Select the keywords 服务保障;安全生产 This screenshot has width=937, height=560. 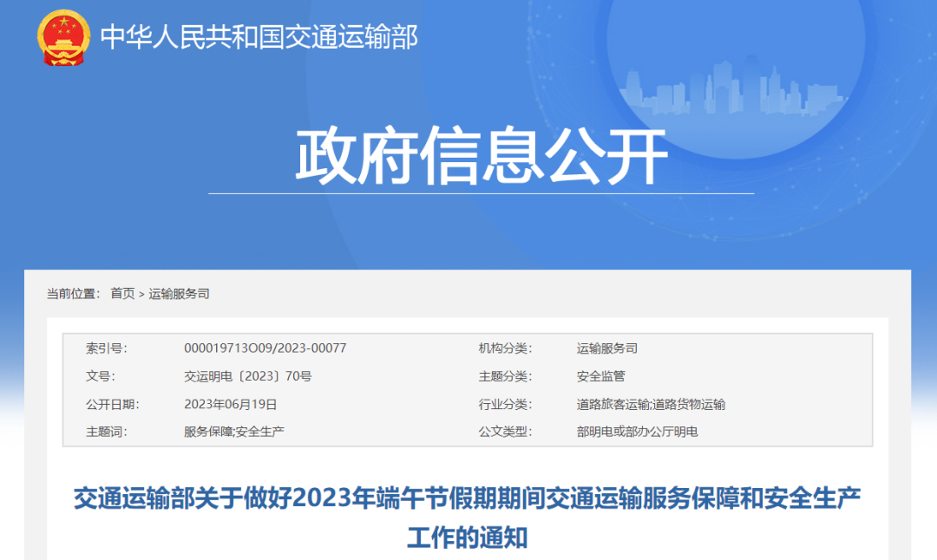pyautogui.click(x=233, y=432)
